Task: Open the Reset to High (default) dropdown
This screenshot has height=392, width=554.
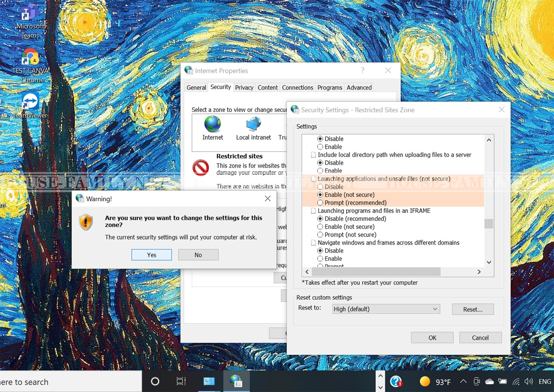Action: 386,309
